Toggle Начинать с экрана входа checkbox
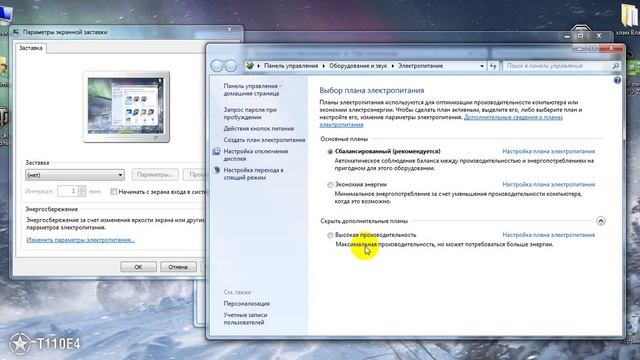The width and height of the screenshot is (640, 360). [x=114, y=191]
